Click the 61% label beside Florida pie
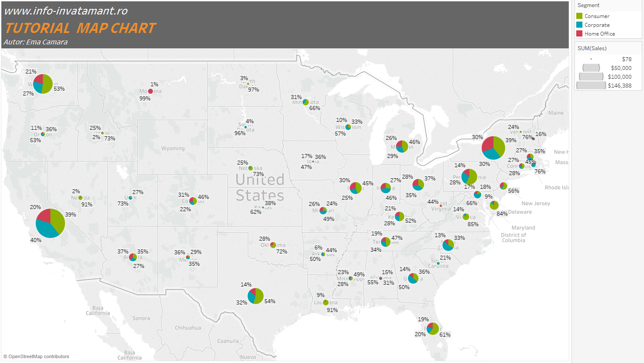Viewport: 644px width, 363px height. [445, 335]
